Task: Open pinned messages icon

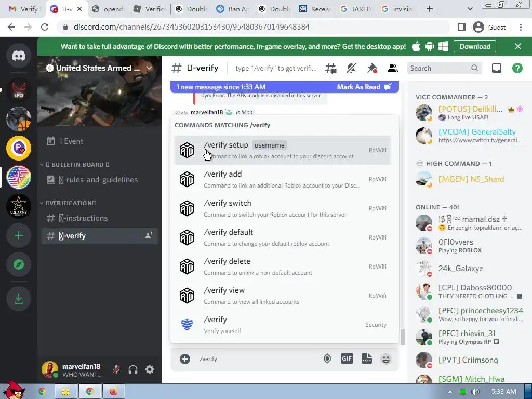Action: click(x=372, y=68)
